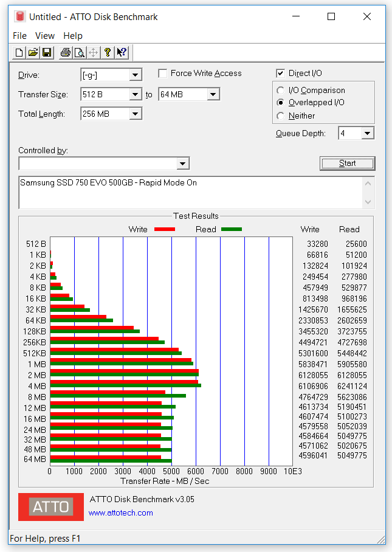This screenshot has width=392, height=552.
Task: Open the Total Length dropdown
Action: click(135, 114)
